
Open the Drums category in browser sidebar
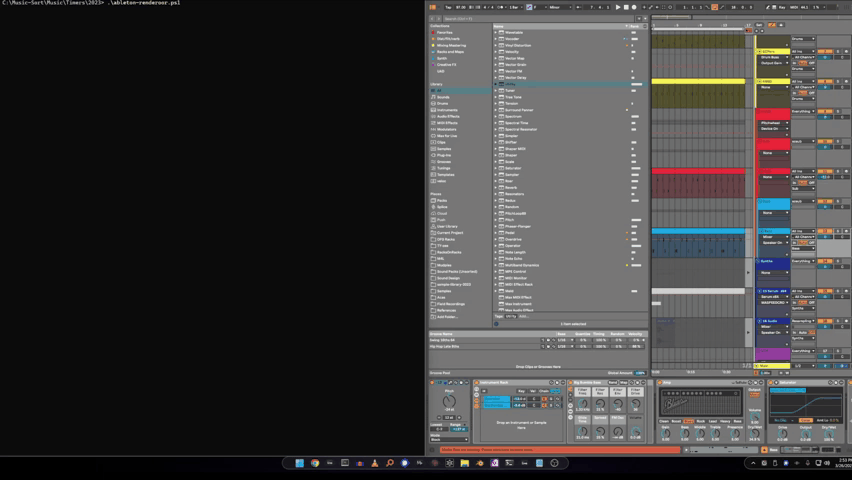tap(442, 103)
